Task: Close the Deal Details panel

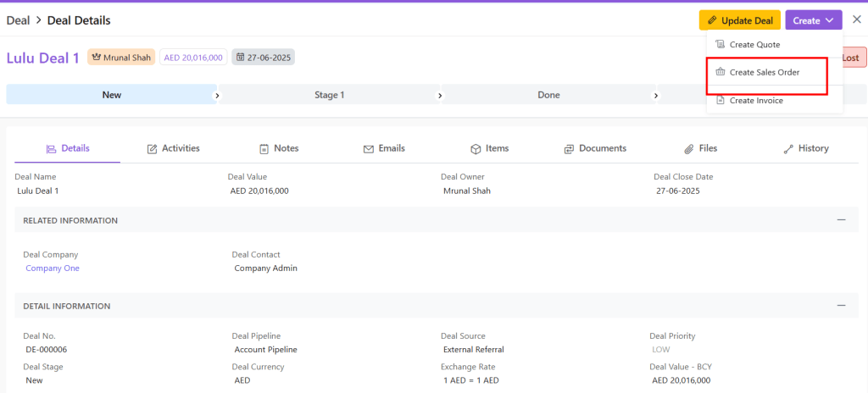Action: (856, 19)
